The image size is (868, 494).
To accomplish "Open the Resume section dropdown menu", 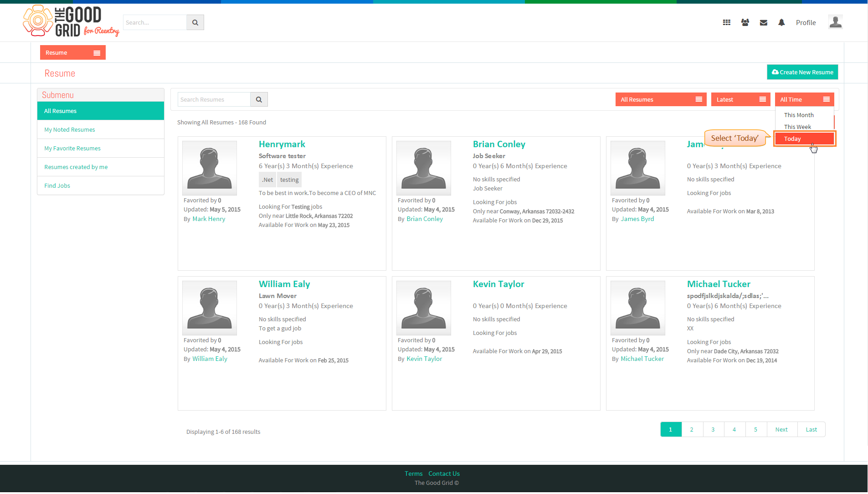I will pyautogui.click(x=73, y=52).
